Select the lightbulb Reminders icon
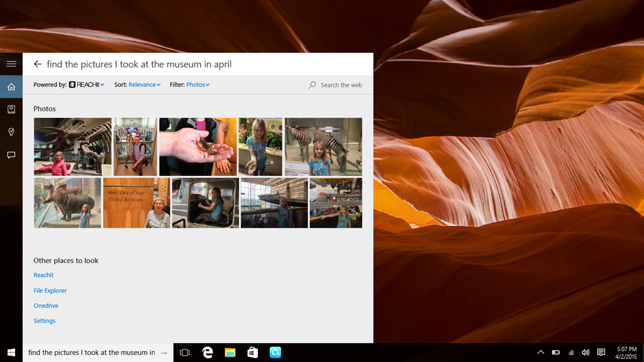 click(x=11, y=132)
